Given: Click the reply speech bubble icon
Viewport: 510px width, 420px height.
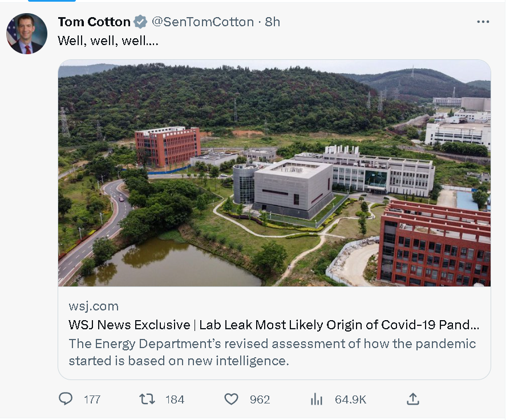Looking at the screenshot, I should (x=66, y=399).
